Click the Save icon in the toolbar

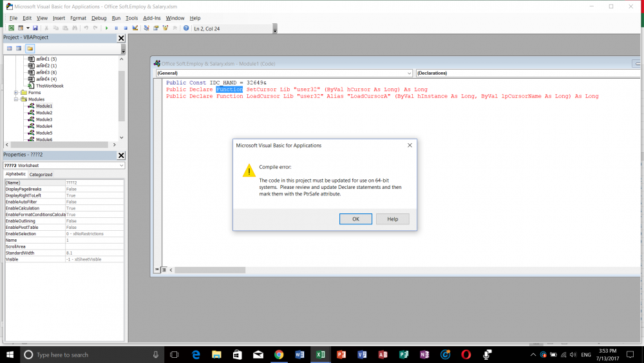click(35, 28)
